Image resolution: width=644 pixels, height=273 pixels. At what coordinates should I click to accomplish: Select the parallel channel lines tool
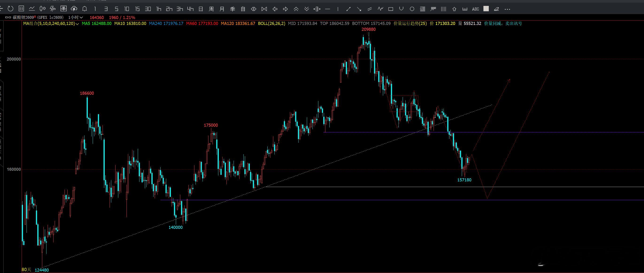tap(370, 9)
